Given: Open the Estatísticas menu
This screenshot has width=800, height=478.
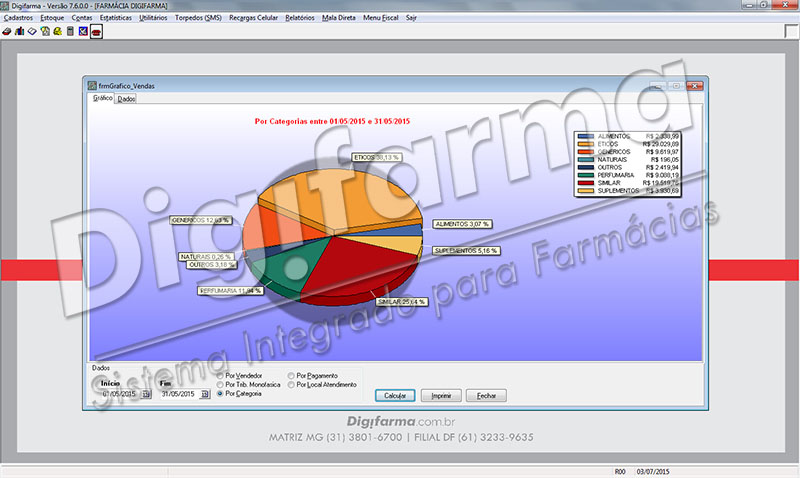Looking at the screenshot, I should [116, 18].
